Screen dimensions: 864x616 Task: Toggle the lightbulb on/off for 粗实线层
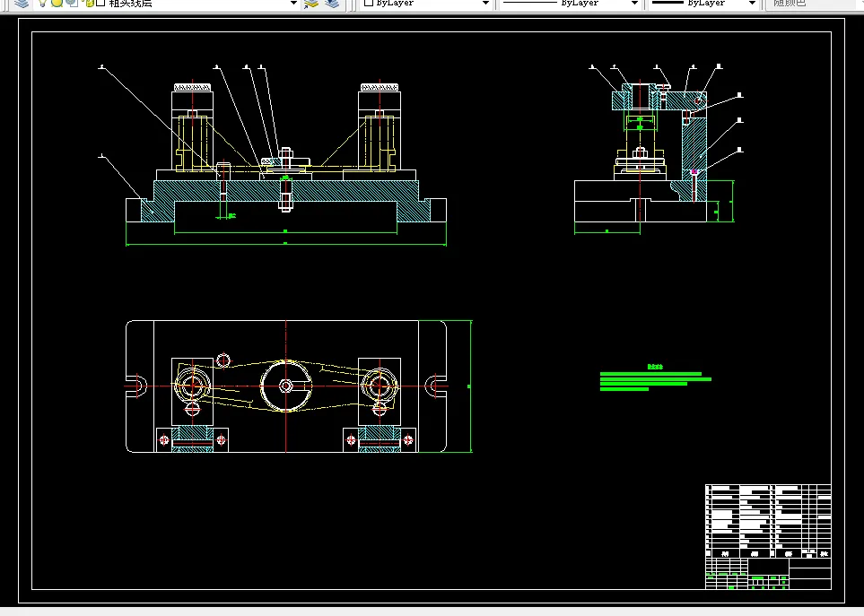(41, 3)
